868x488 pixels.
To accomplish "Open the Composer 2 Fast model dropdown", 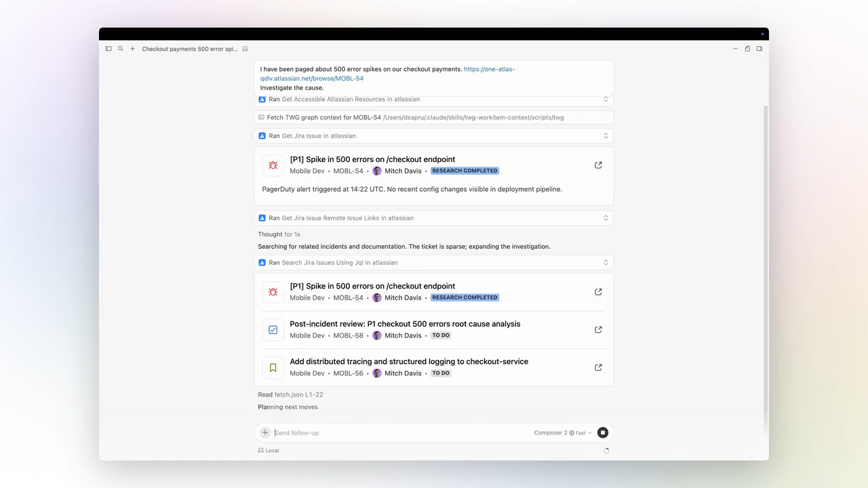I will pos(563,432).
